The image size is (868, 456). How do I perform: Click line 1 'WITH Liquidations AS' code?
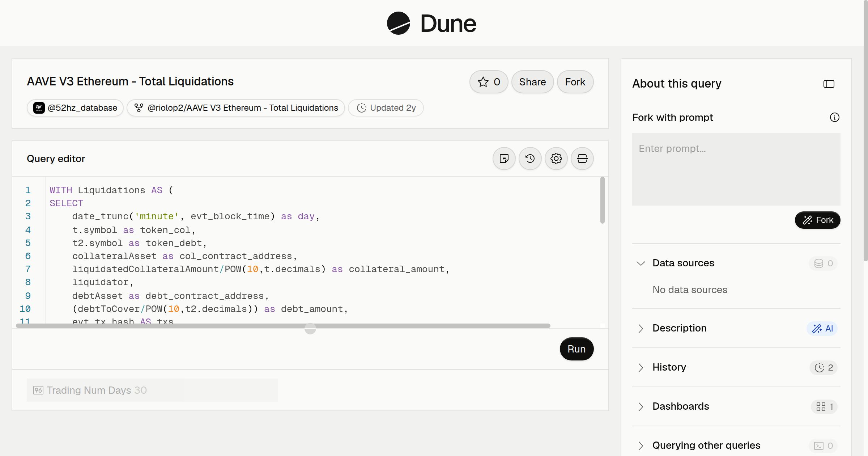click(111, 190)
